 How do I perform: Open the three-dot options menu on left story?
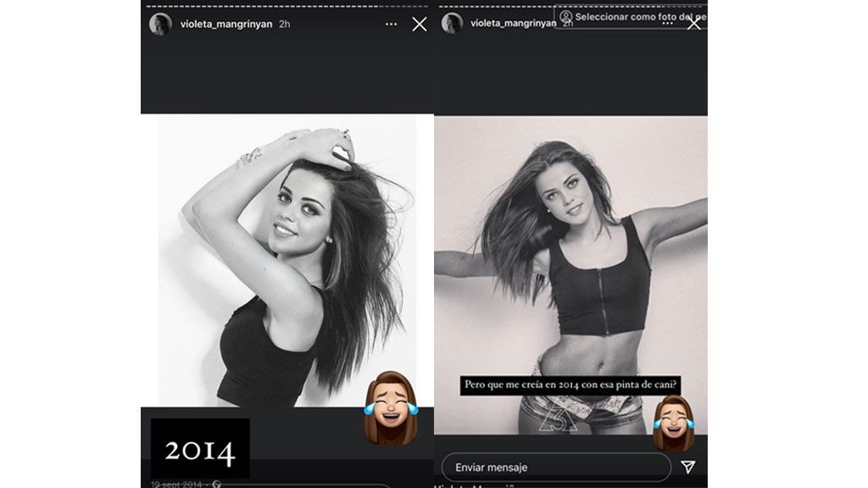pyautogui.click(x=391, y=25)
